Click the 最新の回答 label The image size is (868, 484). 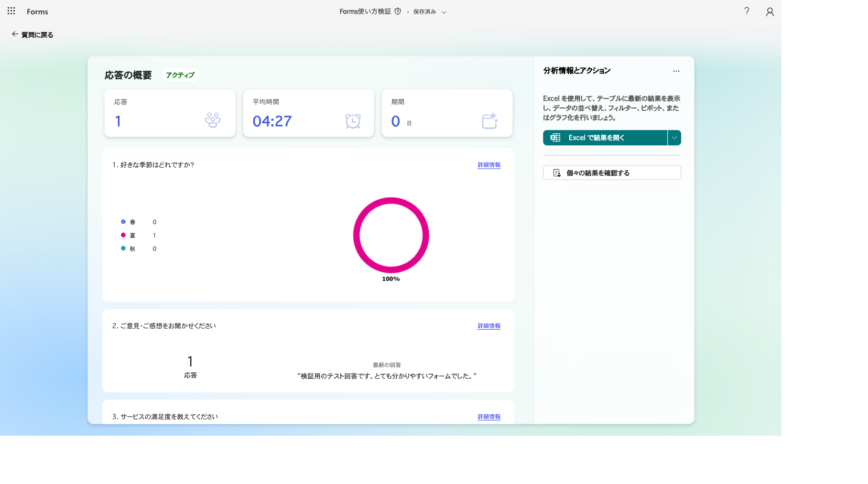point(387,365)
